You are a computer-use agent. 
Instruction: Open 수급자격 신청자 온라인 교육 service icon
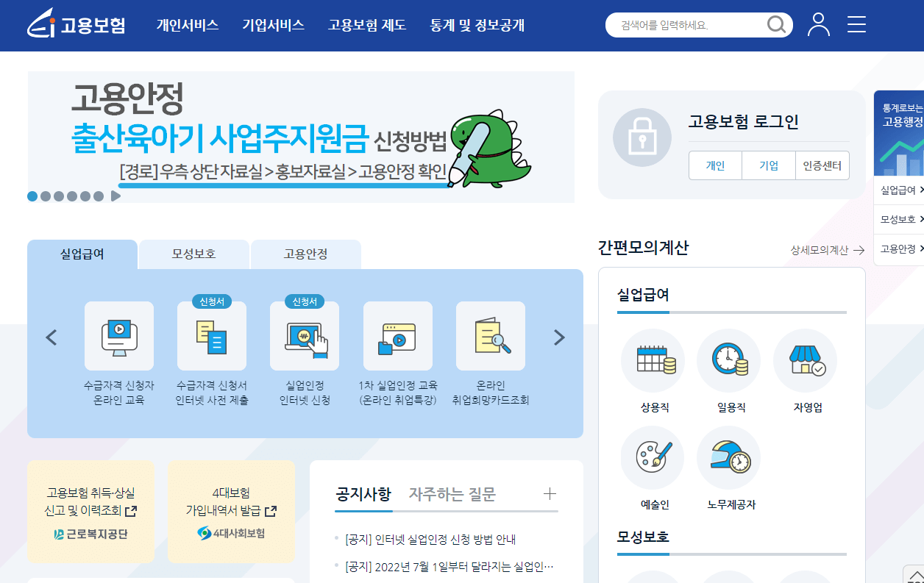click(x=119, y=336)
